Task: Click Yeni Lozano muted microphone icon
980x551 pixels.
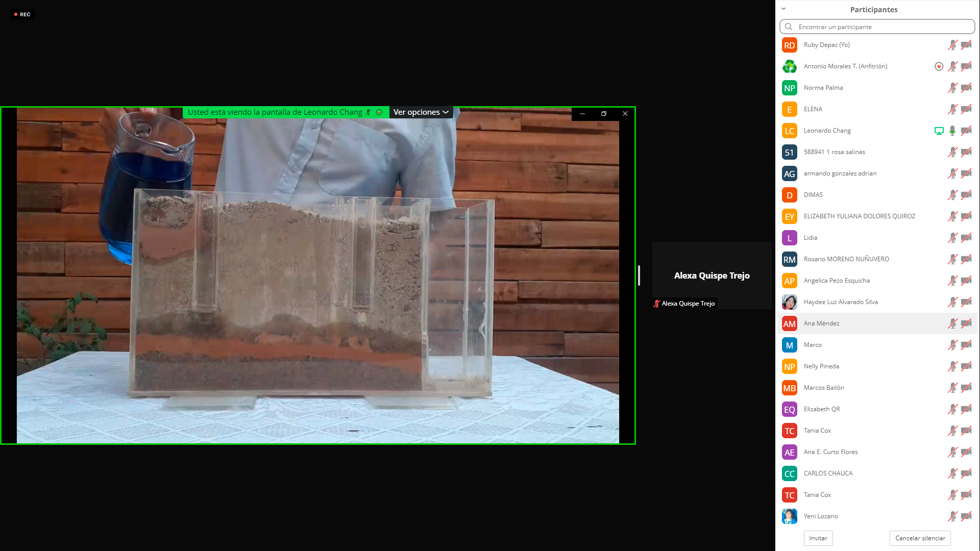Action: click(952, 516)
